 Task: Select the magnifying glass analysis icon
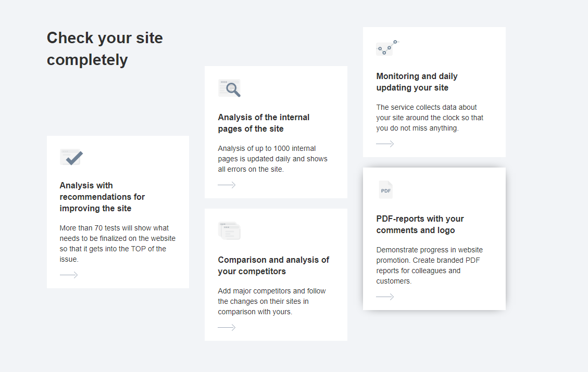229,88
